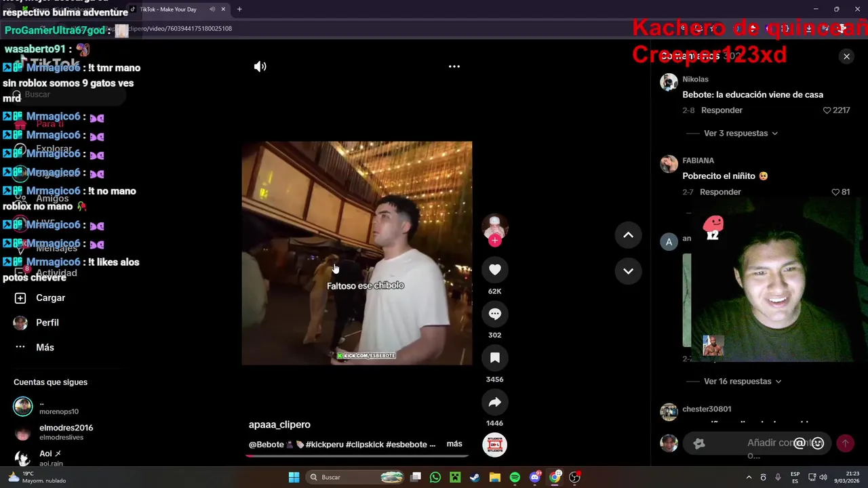Save video with bookmark icon

pos(495,358)
